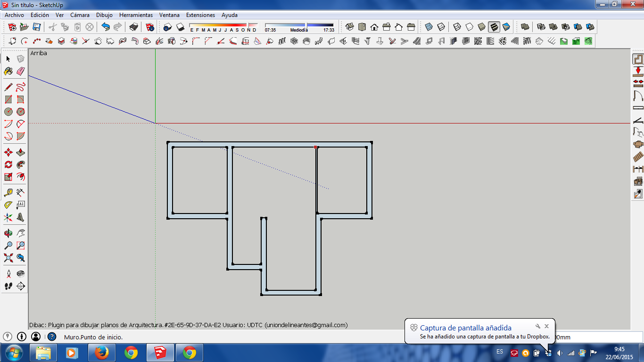Click the taskbar volume speaker icon
Viewport: 644px width, 362px height.
[560, 353]
